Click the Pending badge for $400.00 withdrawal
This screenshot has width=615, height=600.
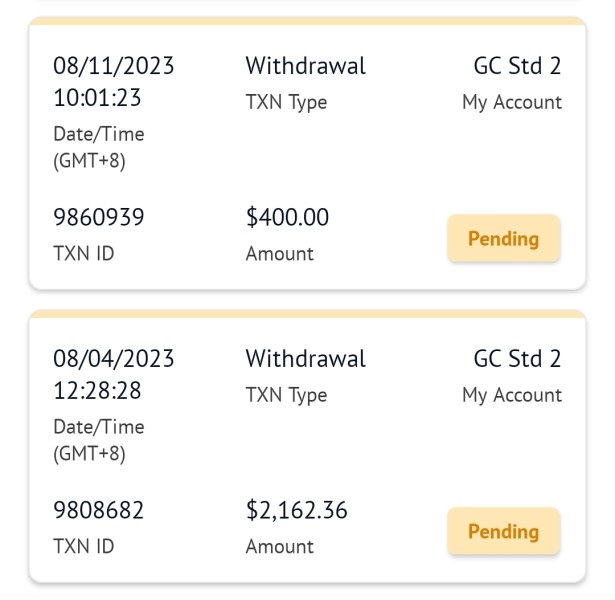click(x=503, y=239)
